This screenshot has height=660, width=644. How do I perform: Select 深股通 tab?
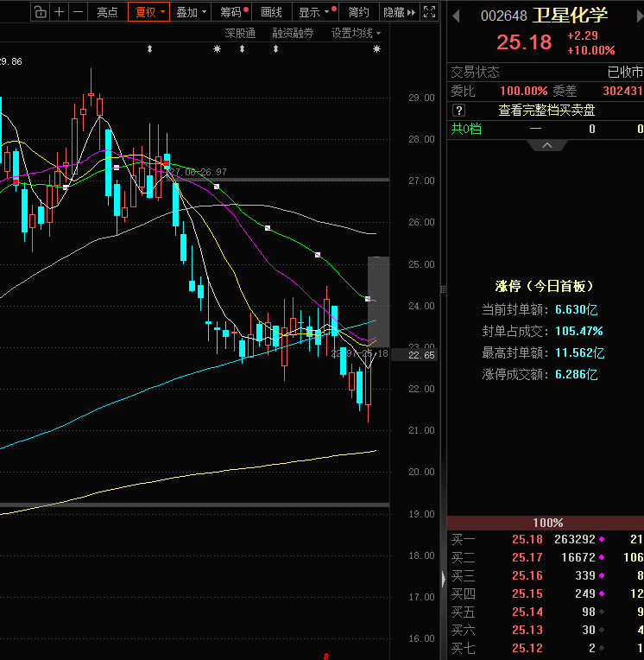tap(240, 33)
